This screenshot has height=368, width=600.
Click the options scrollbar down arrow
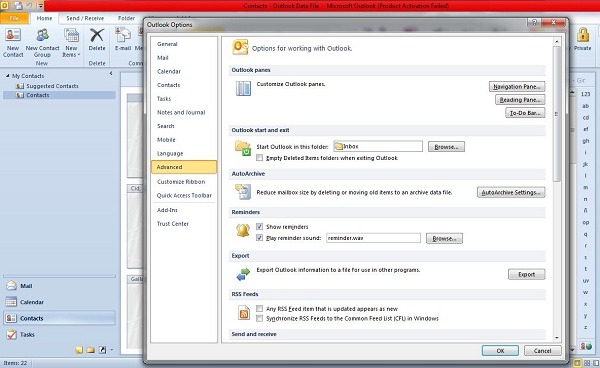[557, 338]
